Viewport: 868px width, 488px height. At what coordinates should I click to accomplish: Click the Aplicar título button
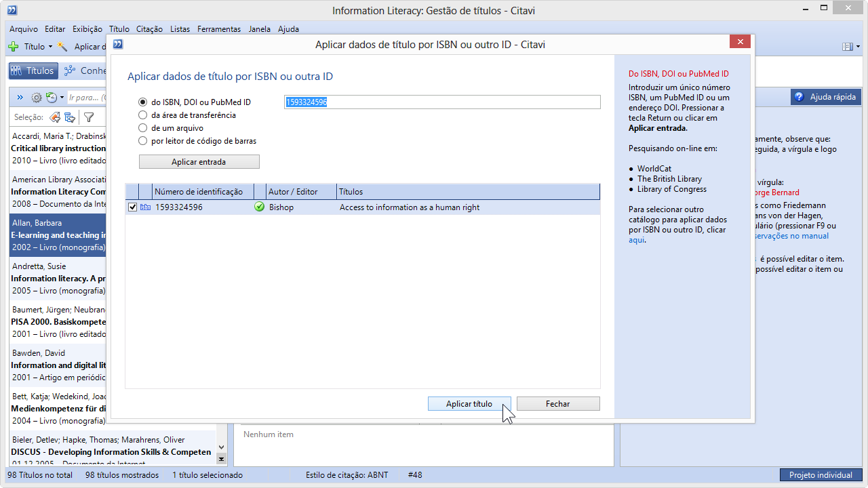pyautogui.click(x=469, y=404)
